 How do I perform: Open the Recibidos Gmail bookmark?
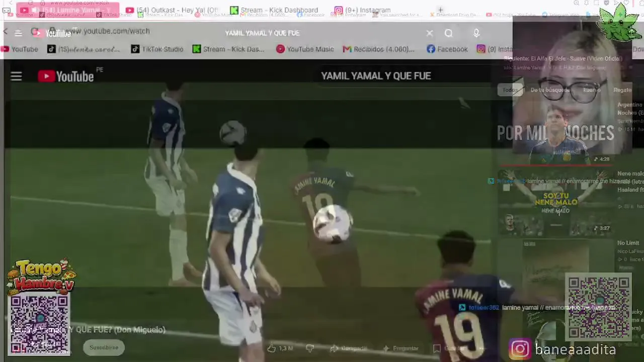tap(378, 49)
